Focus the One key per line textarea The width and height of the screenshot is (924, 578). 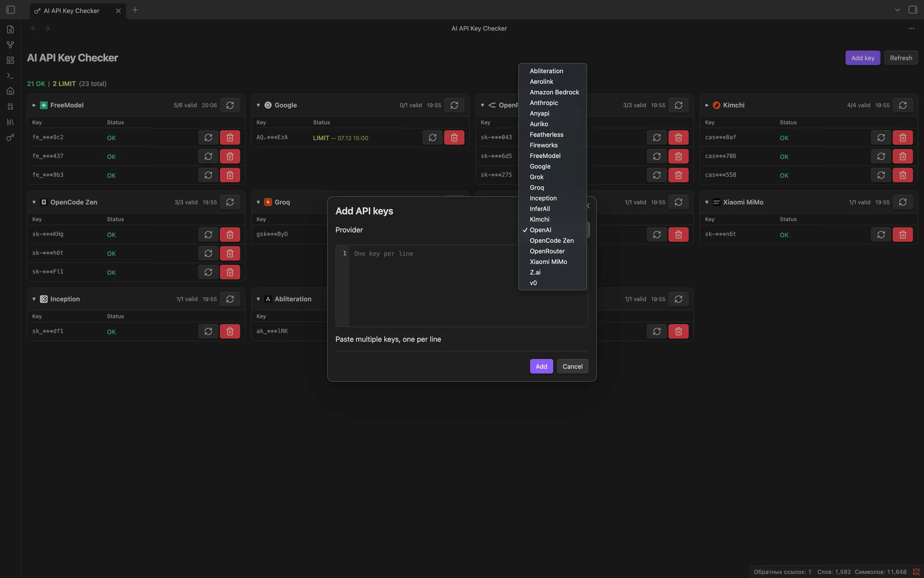click(462, 286)
